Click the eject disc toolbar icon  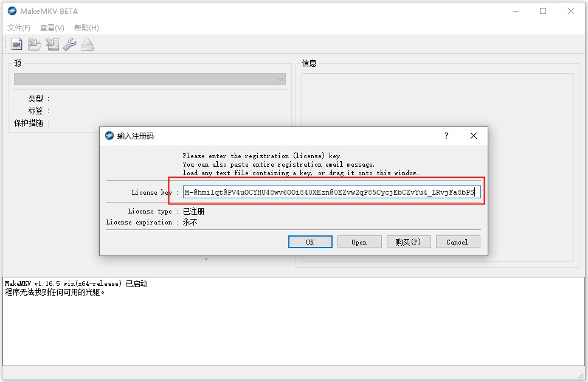pos(88,44)
